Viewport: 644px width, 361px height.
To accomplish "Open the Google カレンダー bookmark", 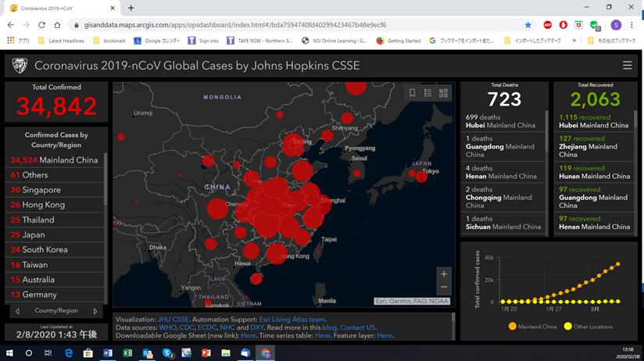I will tap(157, 41).
